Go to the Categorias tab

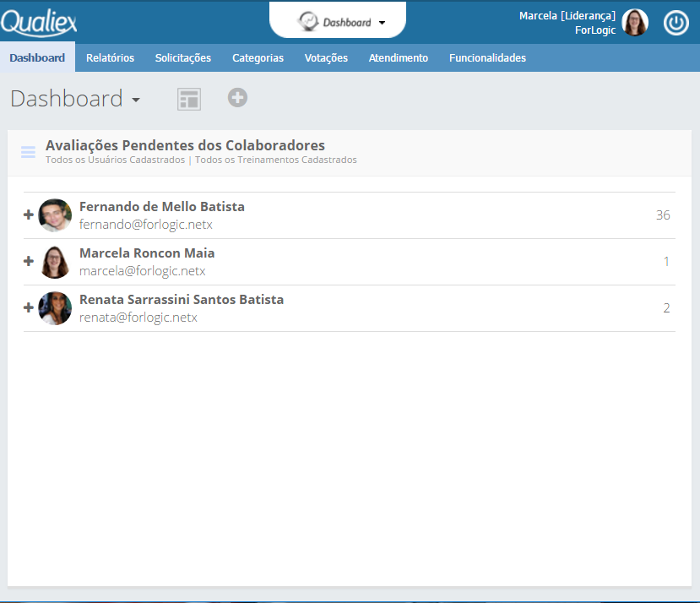(258, 58)
